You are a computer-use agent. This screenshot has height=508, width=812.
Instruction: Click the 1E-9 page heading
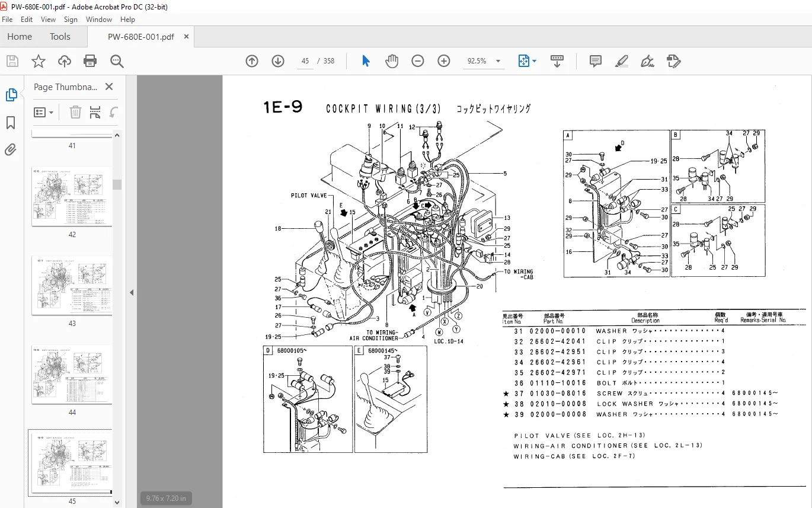point(283,107)
